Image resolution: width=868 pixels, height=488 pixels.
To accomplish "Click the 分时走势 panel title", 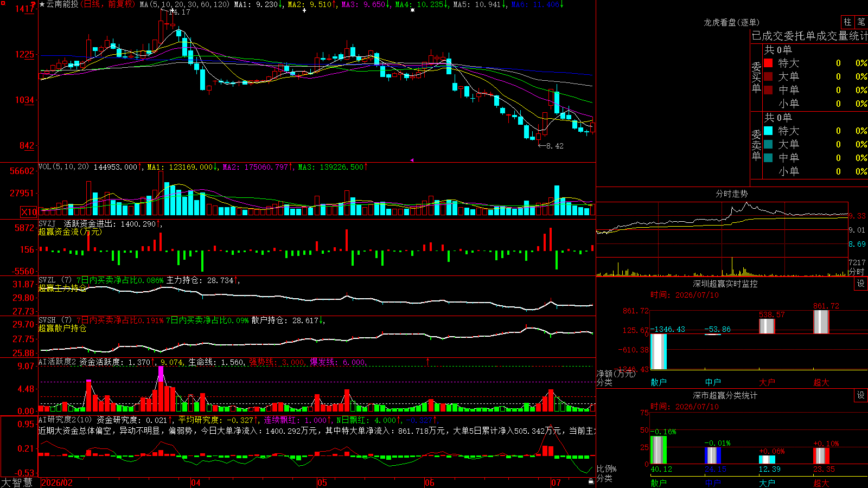I will (731, 194).
